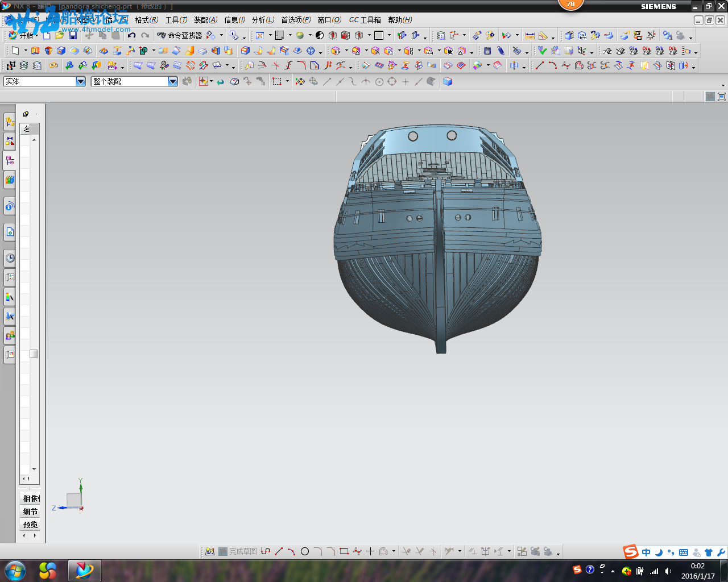This screenshot has height=582, width=728.
Task: Click the Fit view icon
Action: coord(260,35)
